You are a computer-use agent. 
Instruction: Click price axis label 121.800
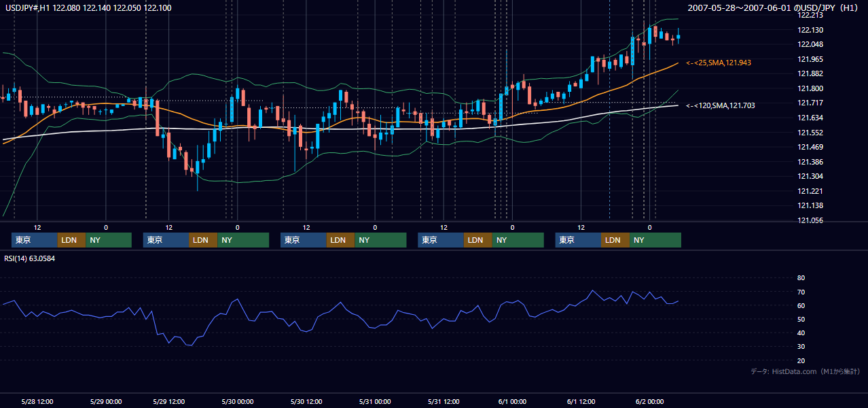(811, 88)
